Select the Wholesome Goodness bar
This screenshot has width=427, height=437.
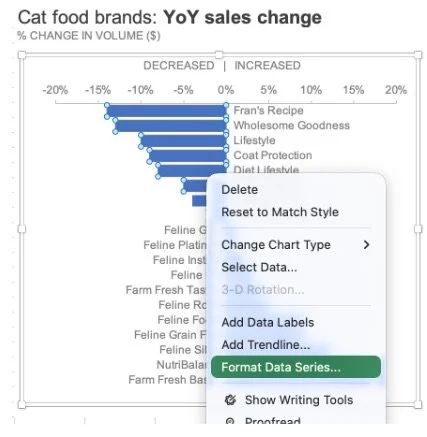[x=171, y=126]
